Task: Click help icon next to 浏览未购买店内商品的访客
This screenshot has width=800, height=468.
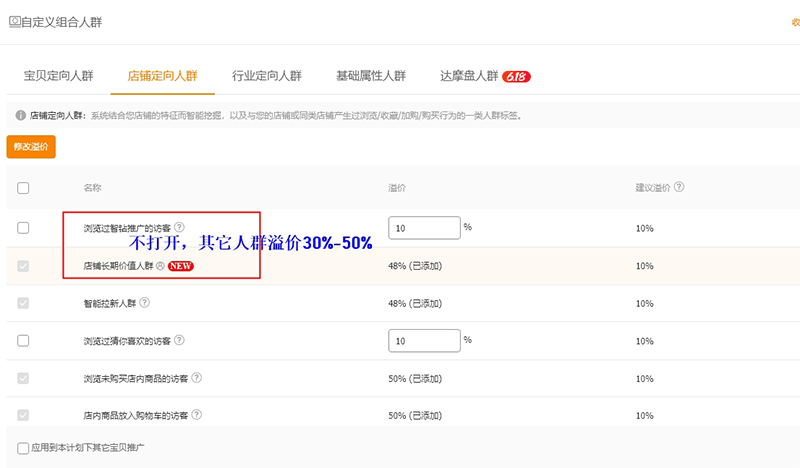Action: click(x=197, y=379)
